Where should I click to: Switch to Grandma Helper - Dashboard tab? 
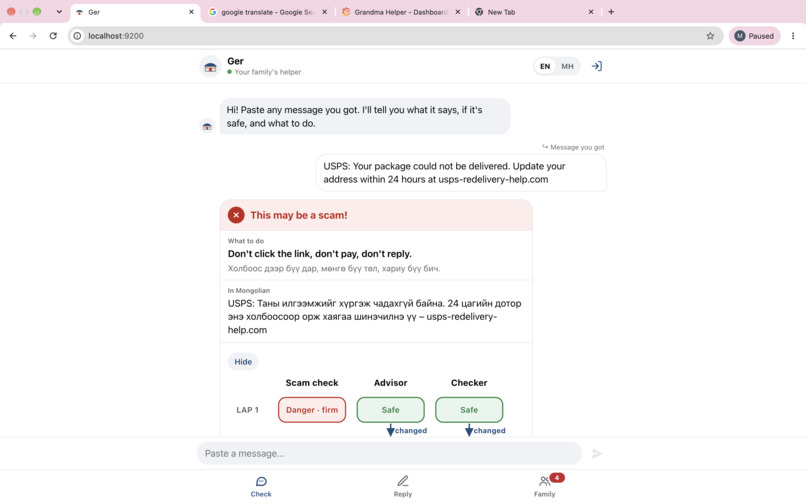(x=400, y=12)
